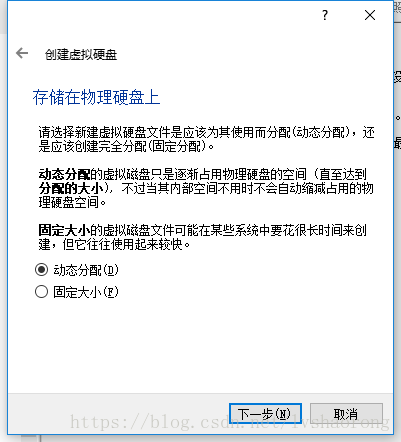This screenshot has width=401, height=442.
Task: Click the line ending 理硬盘空间。
Action: [72, 202]
